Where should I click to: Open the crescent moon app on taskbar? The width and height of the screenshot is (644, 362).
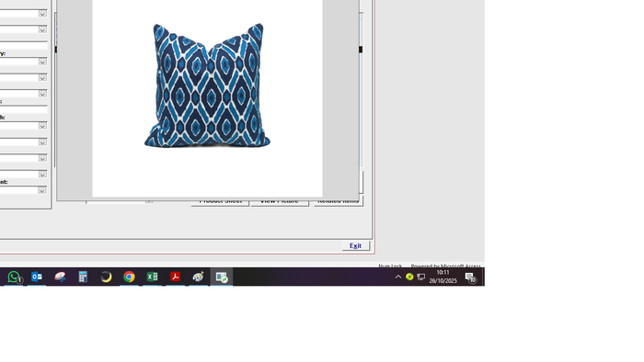106,277
